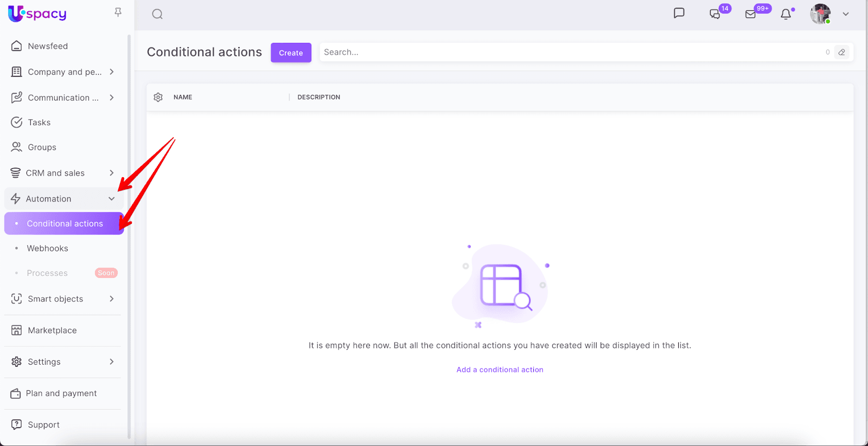Click the Uspacy logo
The height and width of the screenshot is (446, 868).
tap(37, 14)
